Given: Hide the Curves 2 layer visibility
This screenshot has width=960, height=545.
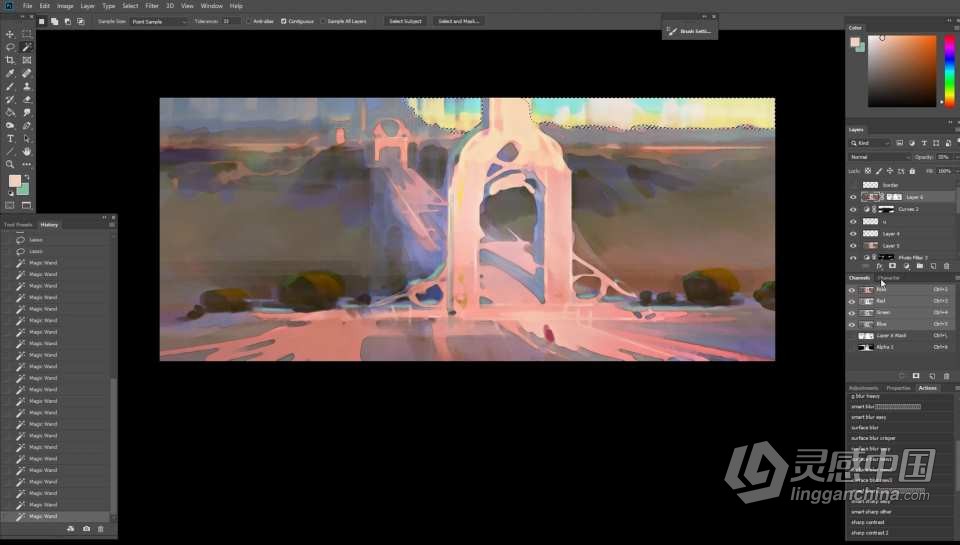Looking at the screenshot, I should pyautogui.click(x=853, y=209).
